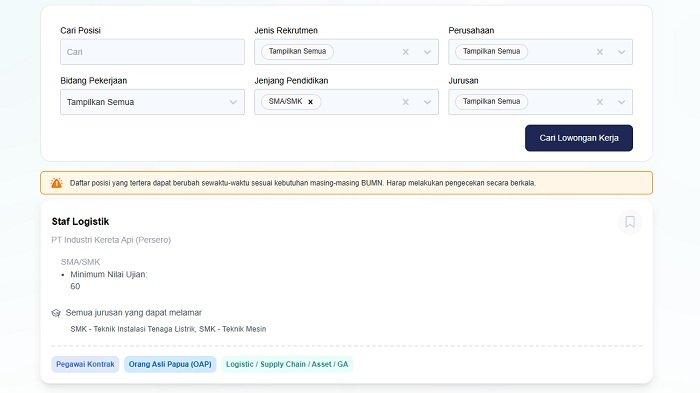Screen dimensions: 700x393
Task: Bookmark the Staf Logistik job listing
Action: tap(630, 222)
